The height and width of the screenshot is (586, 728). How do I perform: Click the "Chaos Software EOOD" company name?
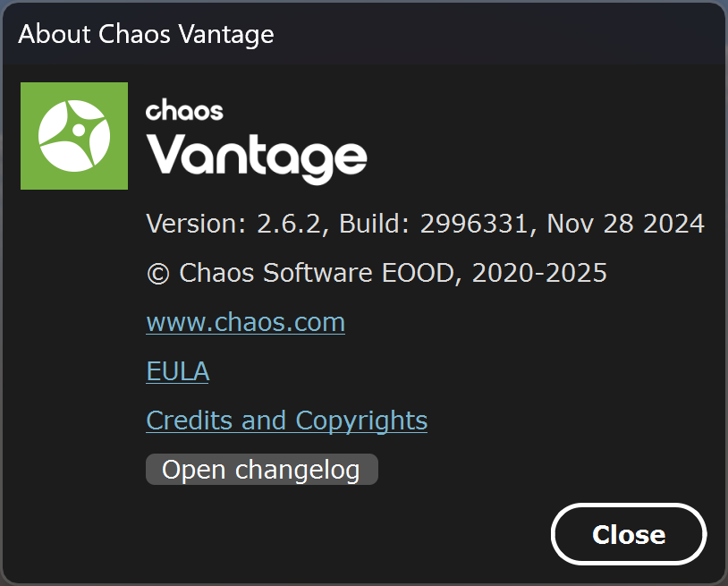click(317, 273)
